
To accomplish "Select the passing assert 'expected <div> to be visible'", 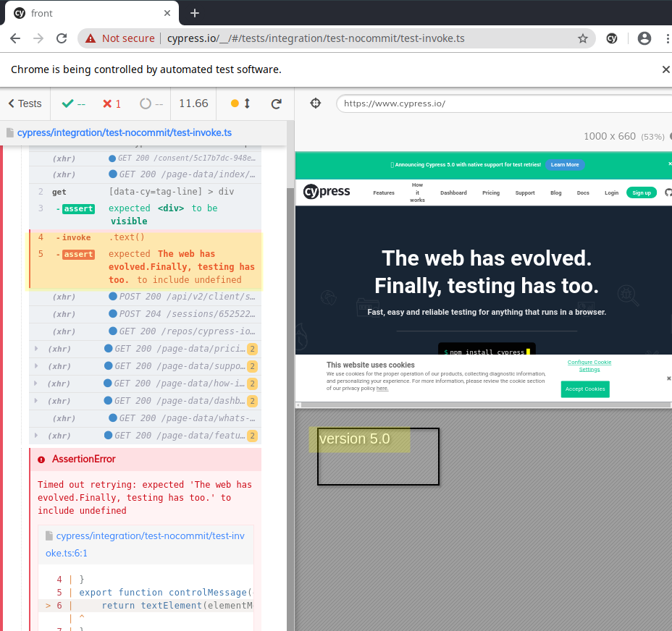I will [145, 215].
